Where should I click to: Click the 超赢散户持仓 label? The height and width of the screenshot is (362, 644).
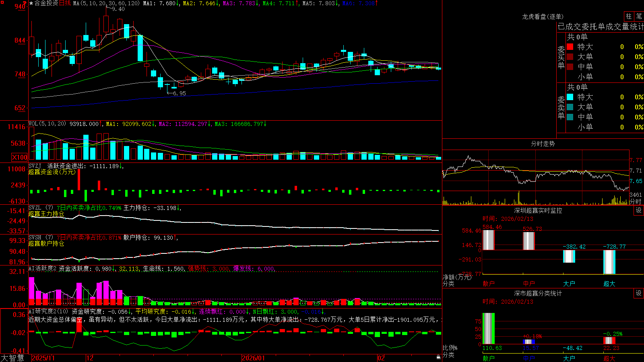(x=46, y=243)
